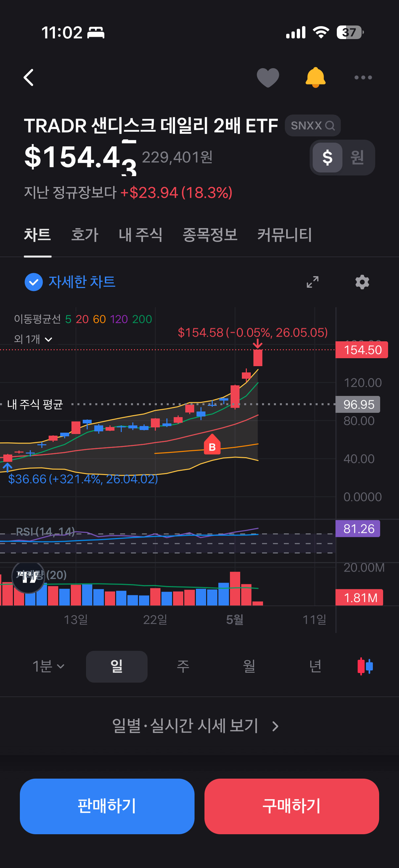Tap the TradingView logo badge
Screen dimensions: 399x868
click(28, 578)
